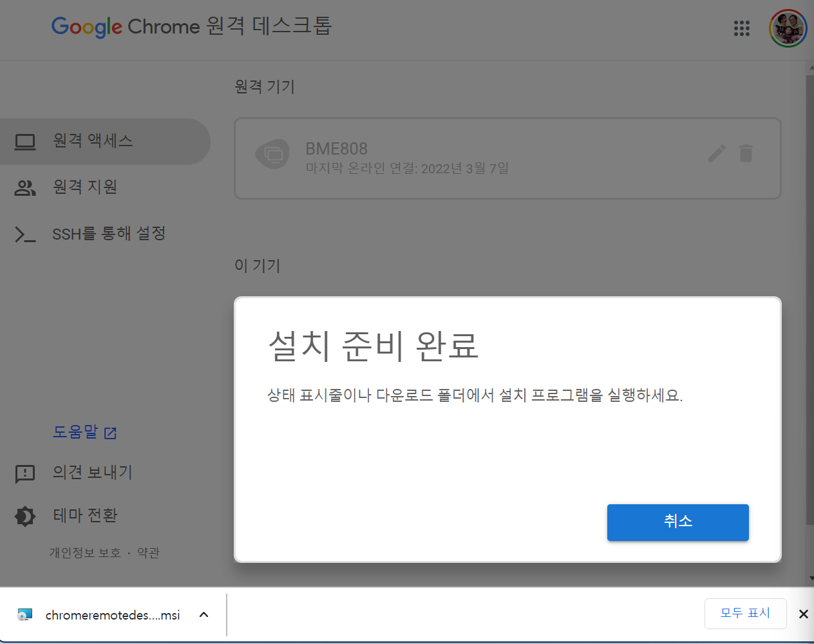This screenshot has height=644, width=814.
Task: Open the 개인정보 보호 link
Action: pos(85,553)
